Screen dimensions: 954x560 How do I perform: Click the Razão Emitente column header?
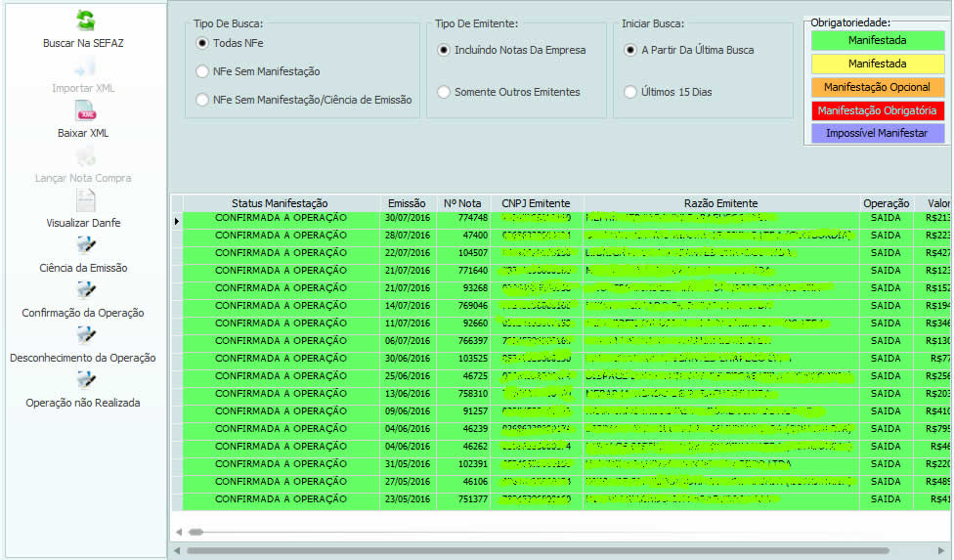(x=720, y=203)
